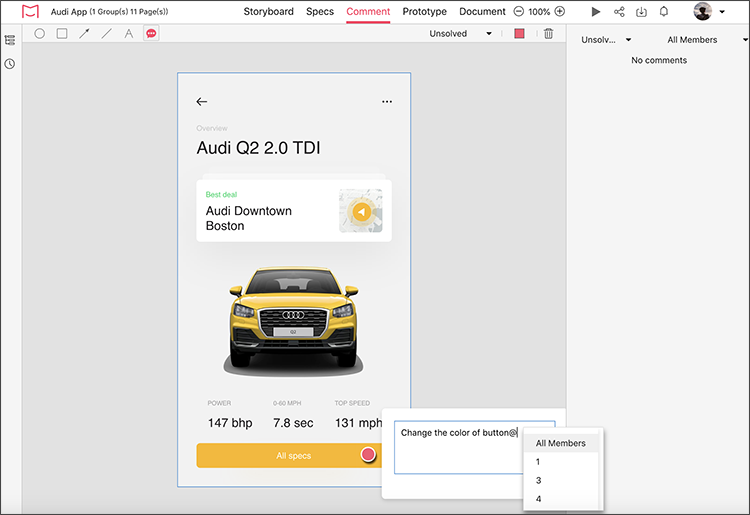Mention member 4 in the list
The height and width of the screenshot is (515, 750).
[x=561, y=499]
